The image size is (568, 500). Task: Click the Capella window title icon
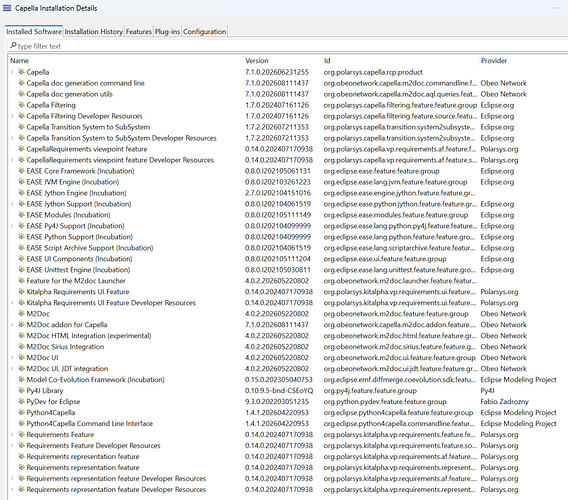pos(7,7)
